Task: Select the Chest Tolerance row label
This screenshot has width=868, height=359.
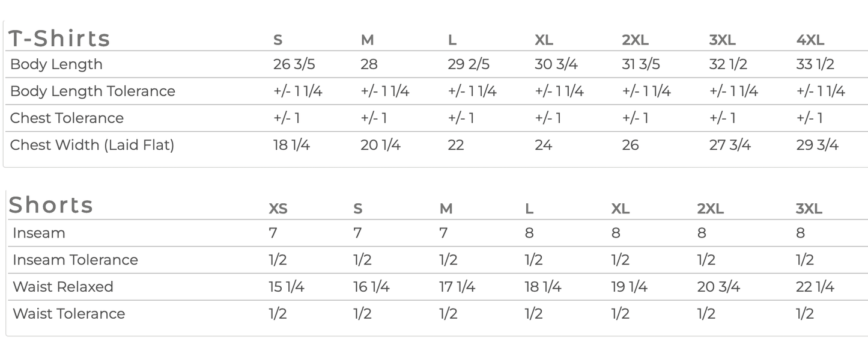Action: 67,118
